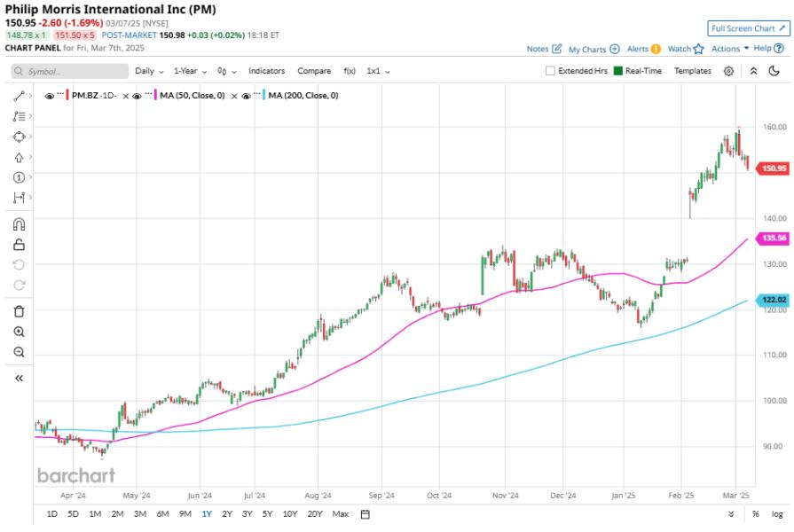Select the 6M time range
794x532 pixels.
tap(162, 513)
